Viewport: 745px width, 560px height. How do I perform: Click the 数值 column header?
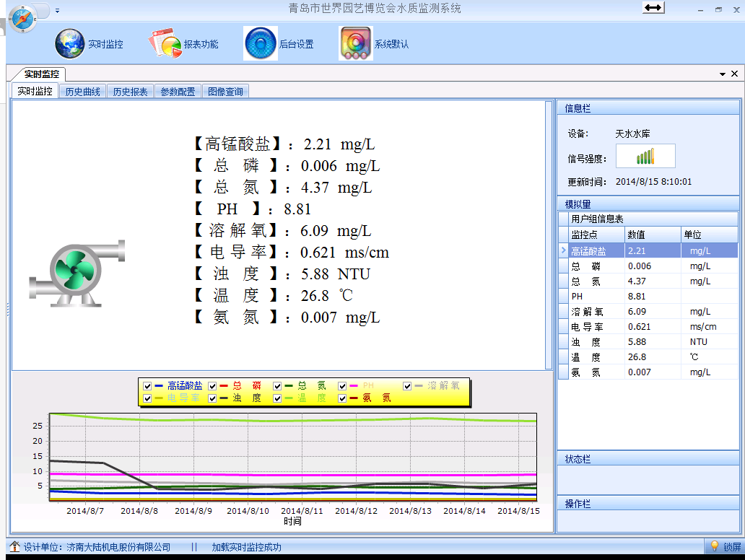click(x=652, y=235)
